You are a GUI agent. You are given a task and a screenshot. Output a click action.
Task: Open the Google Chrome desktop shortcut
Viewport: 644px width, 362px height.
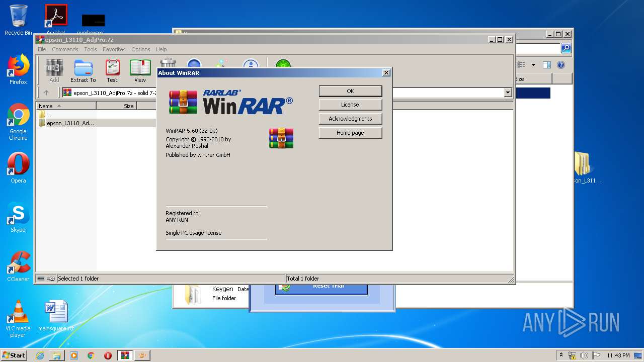[18, 122]
